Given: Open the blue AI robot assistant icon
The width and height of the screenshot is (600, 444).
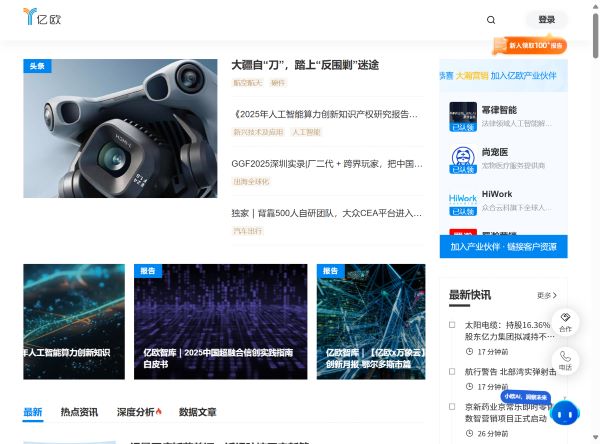Looking at the screenshot, I should 566,413.
